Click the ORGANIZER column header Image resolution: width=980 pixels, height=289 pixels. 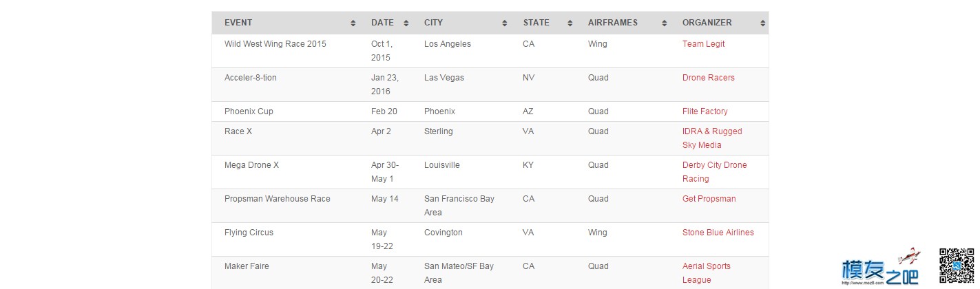(707, 23)
